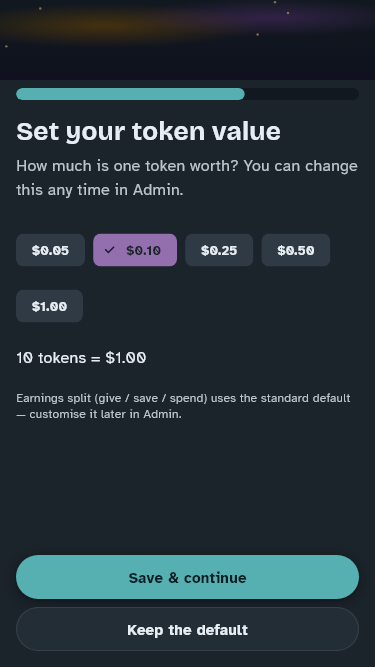The image size is (375, 667).
Task: Pick the $0.50 token value chip
Action: pyautogui.click(x=295, y=250)
